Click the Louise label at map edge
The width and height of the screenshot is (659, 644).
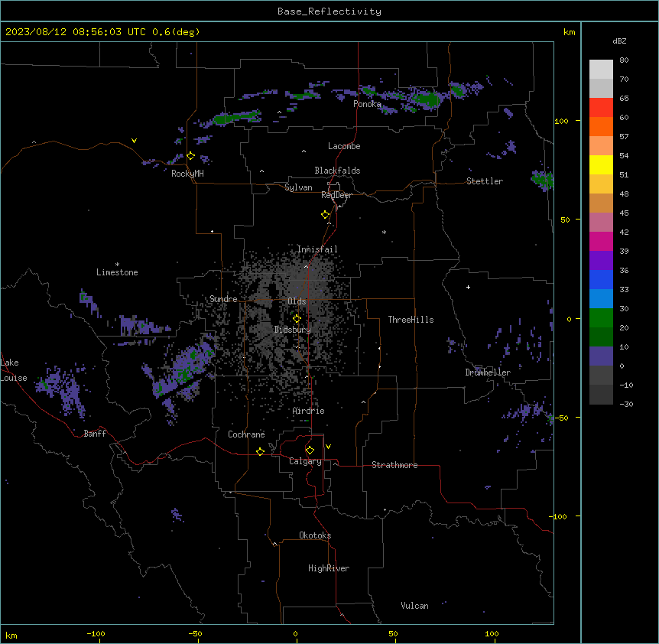[14, 378]
